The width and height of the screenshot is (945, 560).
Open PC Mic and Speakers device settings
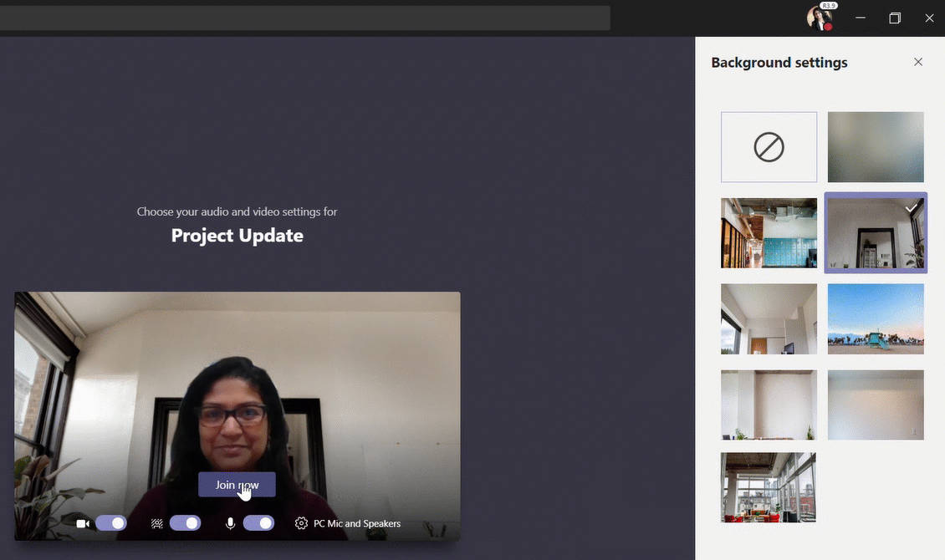click(x=348, y=523)
